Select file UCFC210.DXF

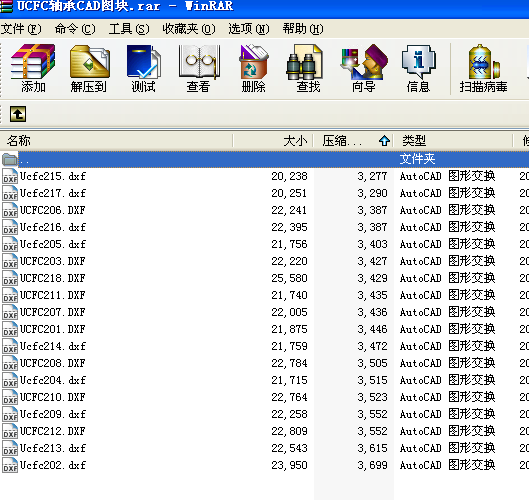tap(53, 397)
